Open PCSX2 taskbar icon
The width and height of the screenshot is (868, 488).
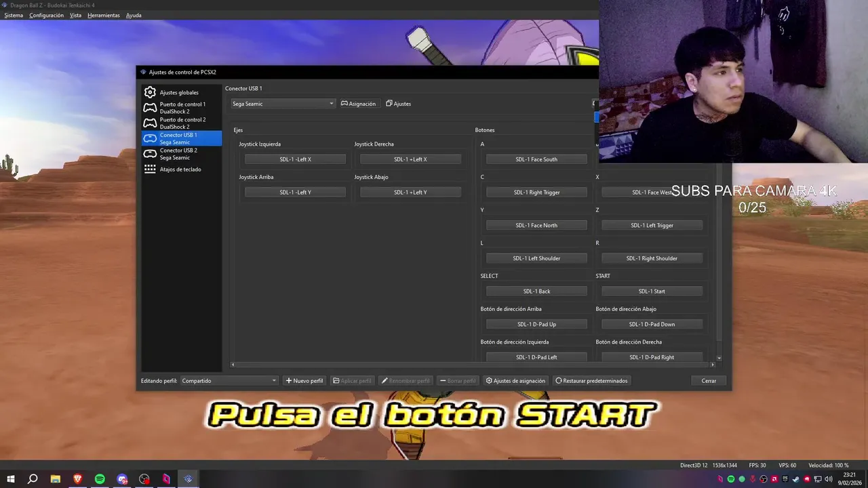tap(189, 479)
